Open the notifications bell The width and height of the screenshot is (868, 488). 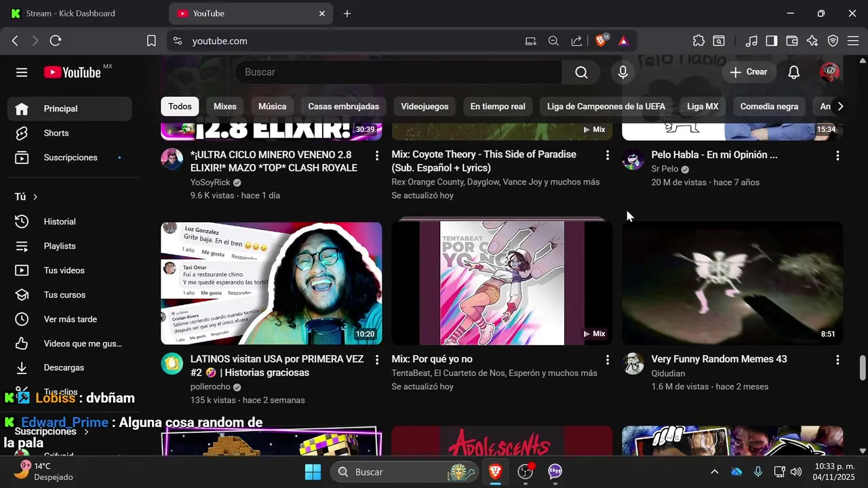click(x=794, y=72)
